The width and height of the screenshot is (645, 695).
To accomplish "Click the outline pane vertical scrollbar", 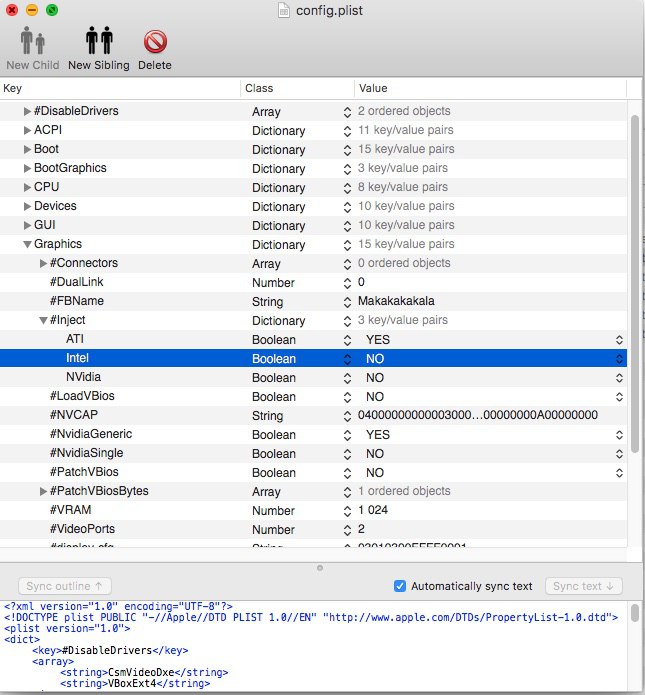I will click(x=635, y=284).
